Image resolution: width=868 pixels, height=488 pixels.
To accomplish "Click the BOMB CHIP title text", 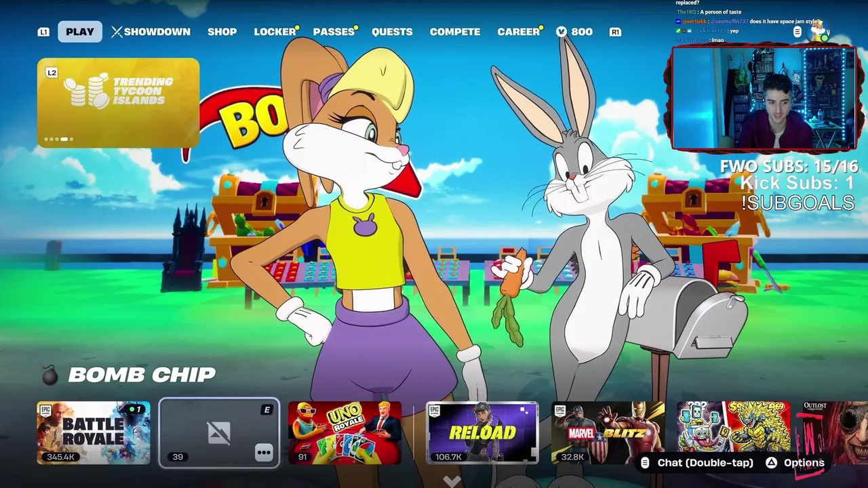I will pos(142,374).
